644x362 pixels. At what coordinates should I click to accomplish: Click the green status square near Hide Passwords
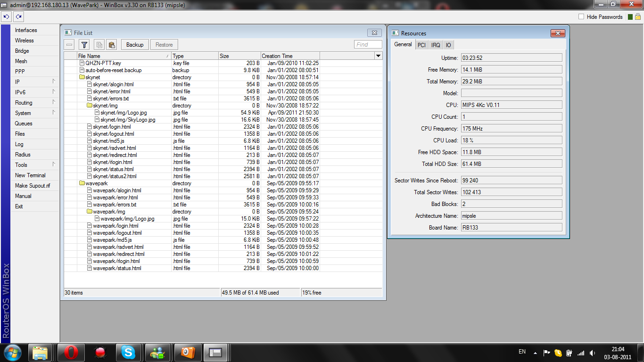tap(630, 17)
